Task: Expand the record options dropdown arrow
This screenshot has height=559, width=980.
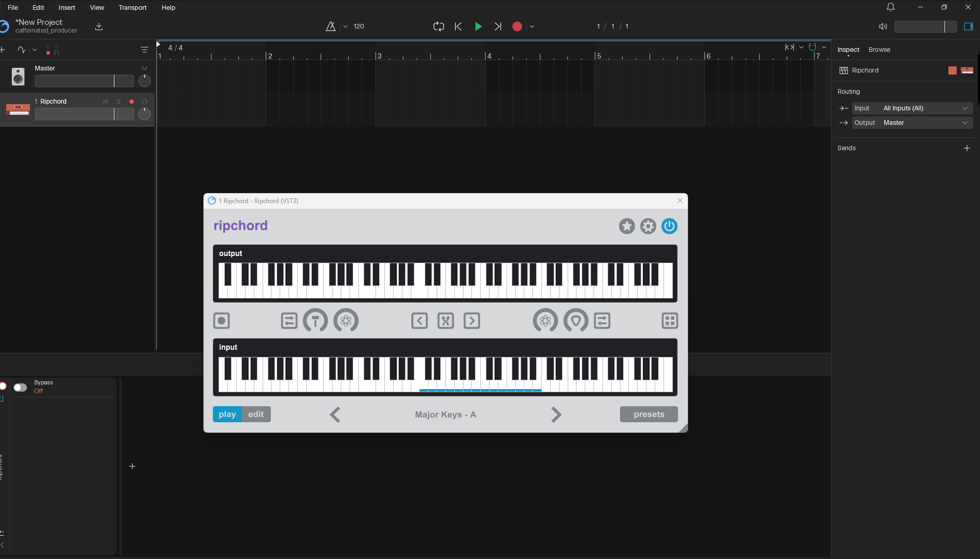Action: point(532,26)
